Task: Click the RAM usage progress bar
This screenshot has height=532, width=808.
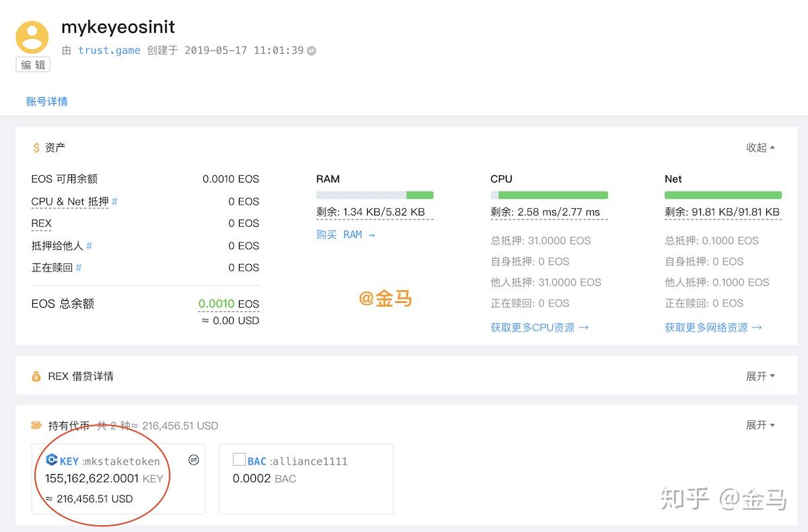Action: pos(374,195)
